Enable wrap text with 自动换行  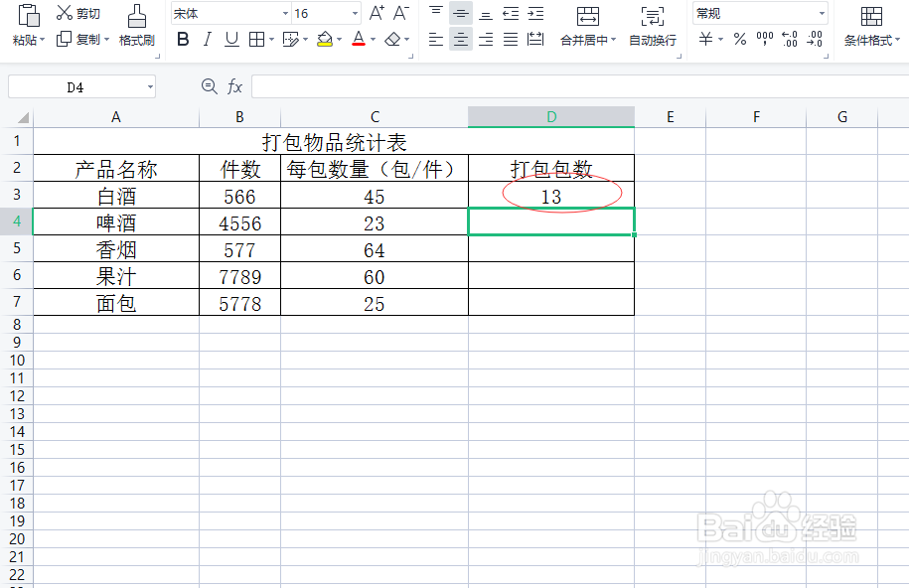[651, 40]
